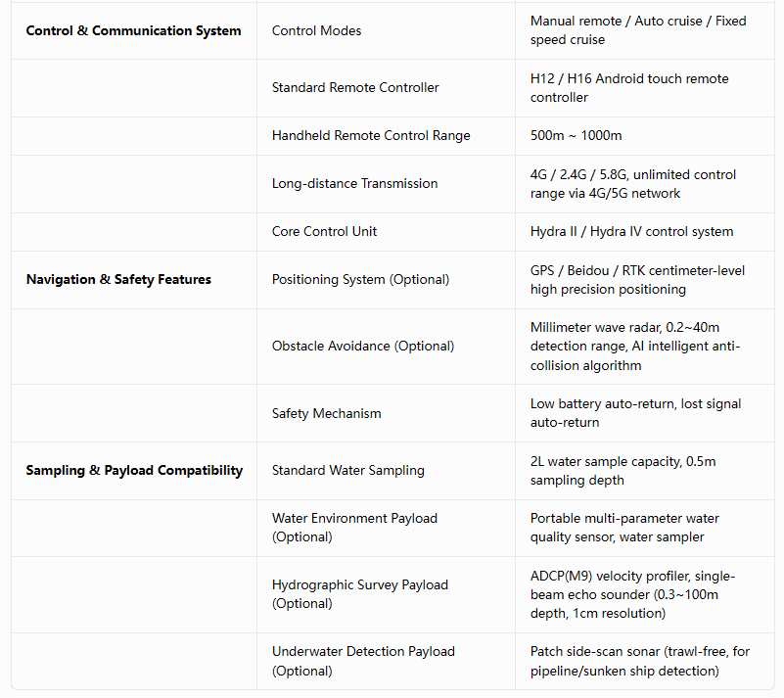Click Navigation & Safety Features heading
Image resolution: width=784 pixels, height=698 pixels.
118,279
